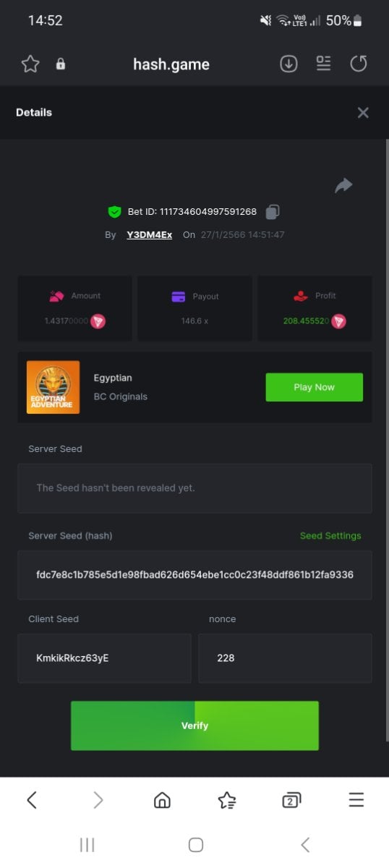Tap the Verify button
The image size is (389, 868).
click(x=194, y=726)
